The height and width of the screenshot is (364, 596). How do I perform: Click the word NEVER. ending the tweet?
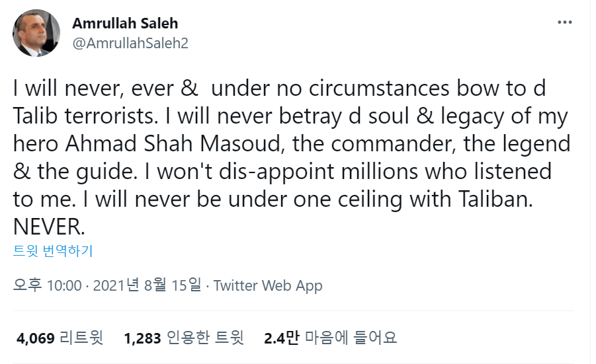coord(49,227)
